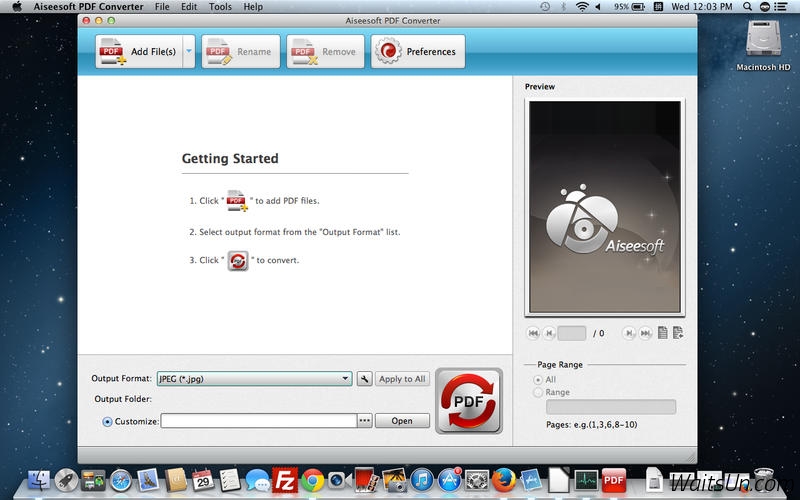Go to next page in preview
The width and height of the screenshot is (800, 500).
point(629,333)
